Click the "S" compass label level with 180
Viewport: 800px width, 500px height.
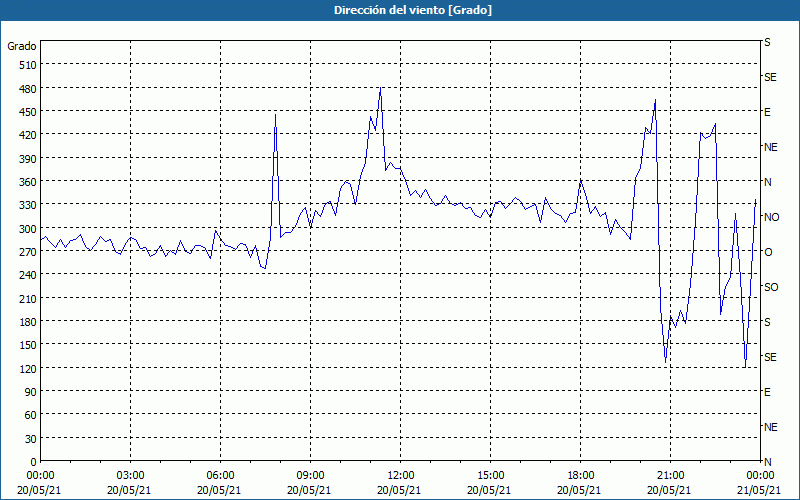767,322
